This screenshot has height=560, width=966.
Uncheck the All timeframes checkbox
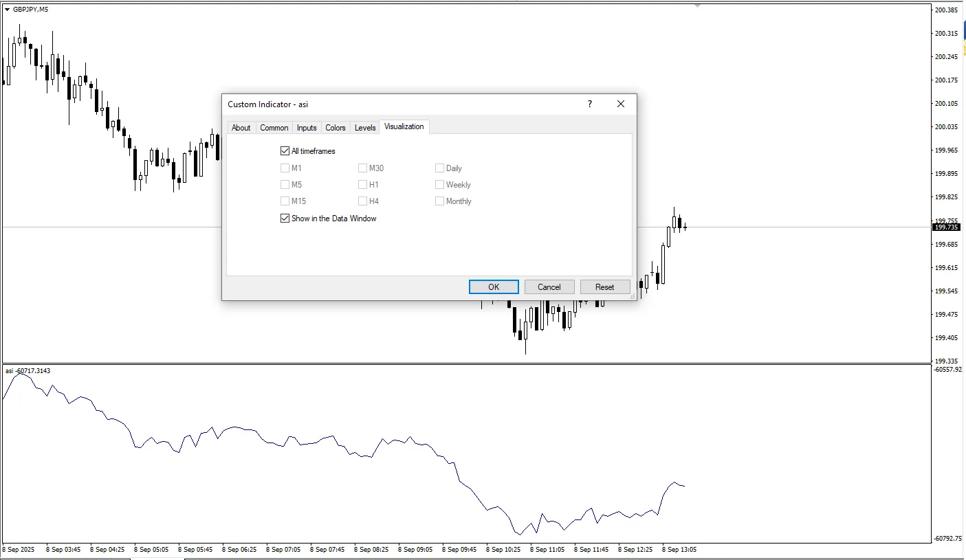(285, 151)
